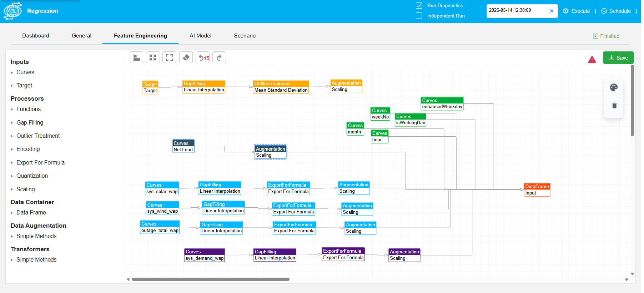Enable the Run Diagnostics checkbox

419,5
